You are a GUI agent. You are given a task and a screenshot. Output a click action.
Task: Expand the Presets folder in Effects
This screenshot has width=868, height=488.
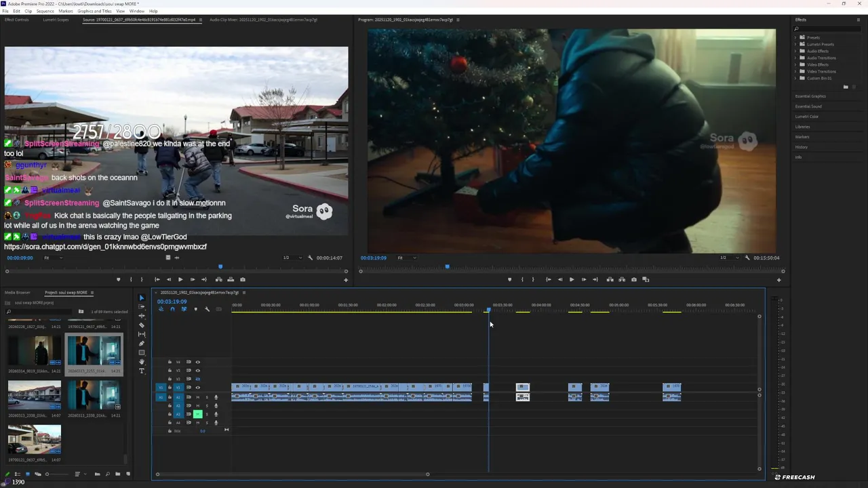click(796, 37)
